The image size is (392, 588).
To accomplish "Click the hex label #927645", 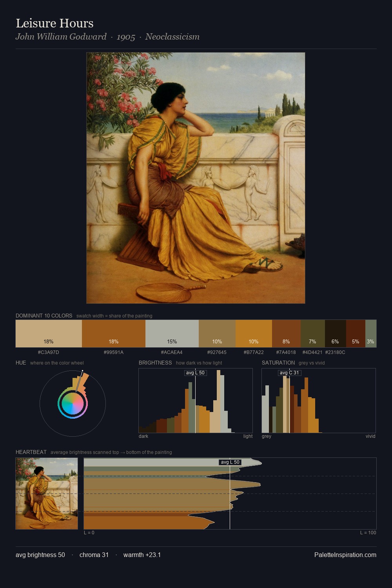I will [217, 352].
